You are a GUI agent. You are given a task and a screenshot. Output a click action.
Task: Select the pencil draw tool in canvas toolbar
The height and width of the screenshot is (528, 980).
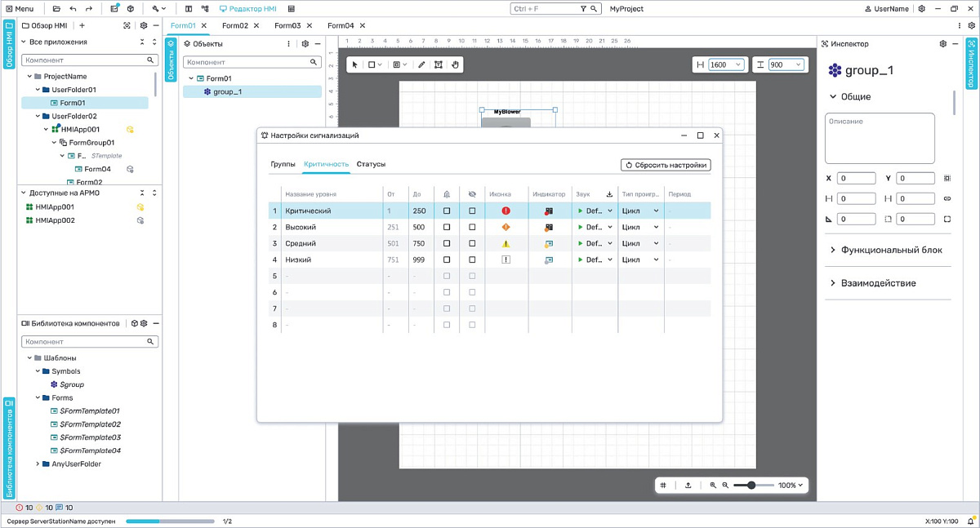pos(421,64)
